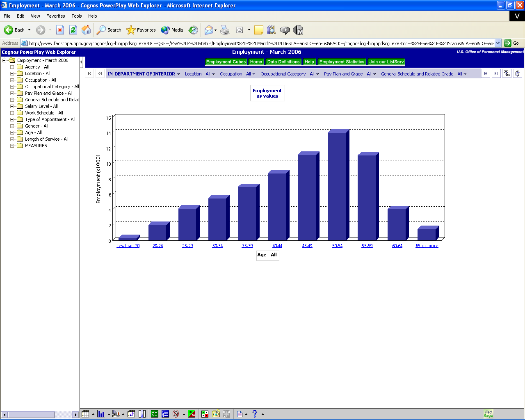Viewport: 525px width, 420px height.
Task: Switch to crosstab view
Action: click(85, 413)
